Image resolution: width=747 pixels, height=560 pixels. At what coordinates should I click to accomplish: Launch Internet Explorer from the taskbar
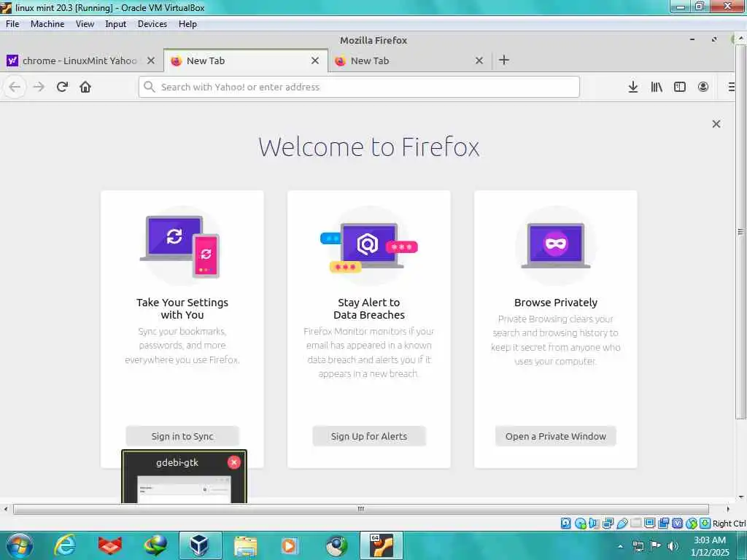65,545
